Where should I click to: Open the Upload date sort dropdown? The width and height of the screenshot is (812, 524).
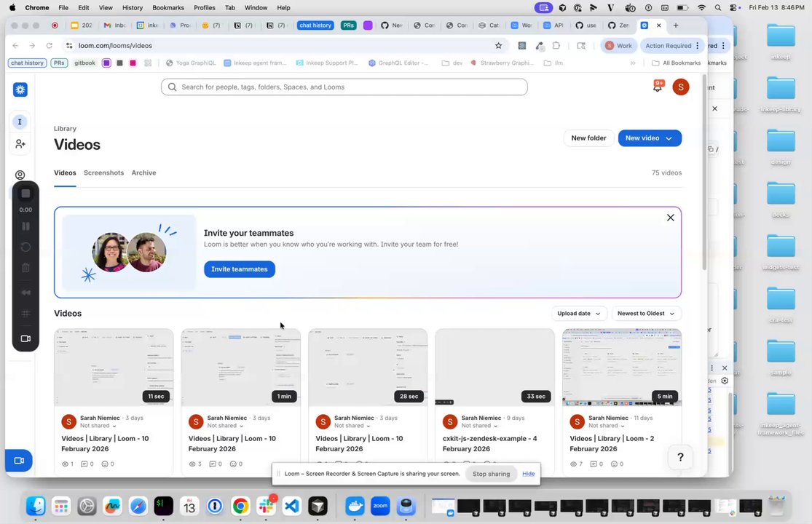point(578,314)
